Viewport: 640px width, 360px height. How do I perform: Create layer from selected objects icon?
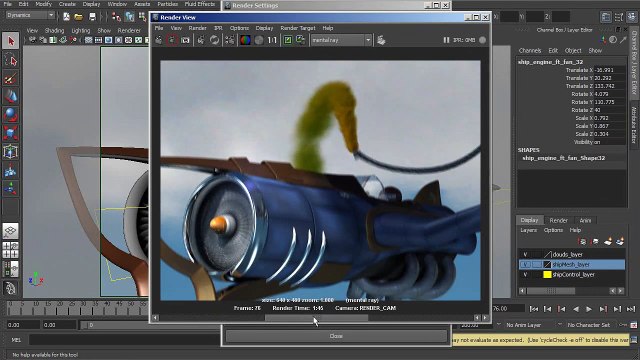(x=620, y=242)
